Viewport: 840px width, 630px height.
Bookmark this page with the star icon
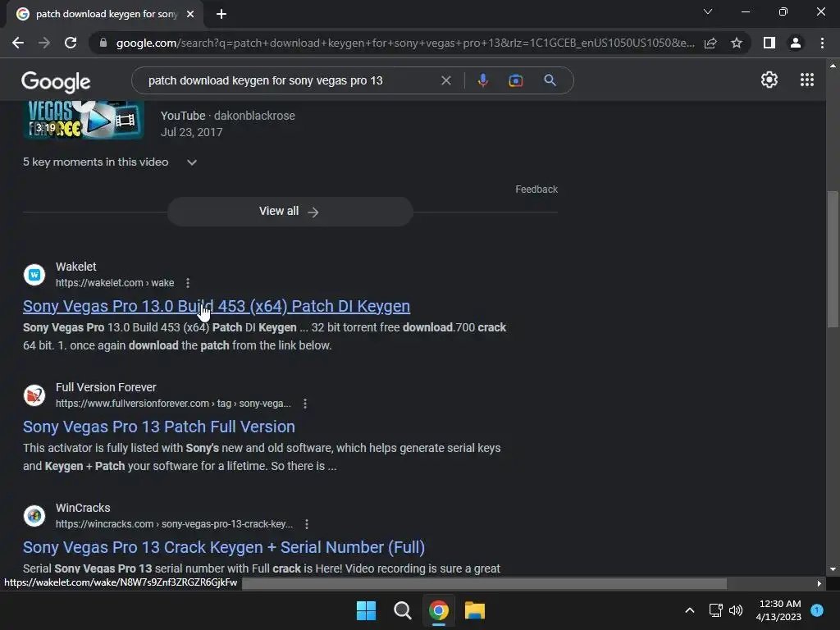737,43
